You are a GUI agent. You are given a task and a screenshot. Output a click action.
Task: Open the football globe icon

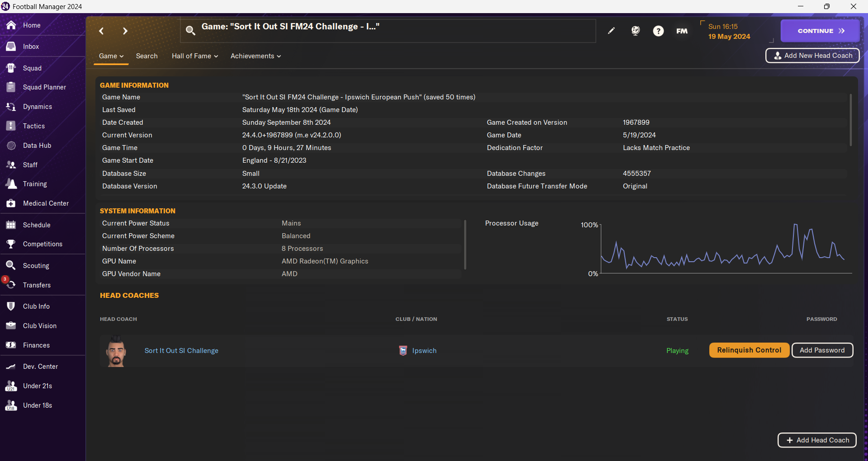636,31
